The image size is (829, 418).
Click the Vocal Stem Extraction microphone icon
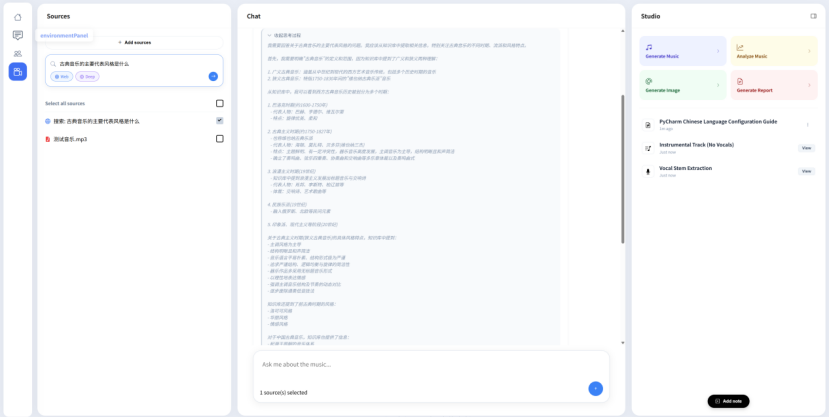[x=648, y=171]
